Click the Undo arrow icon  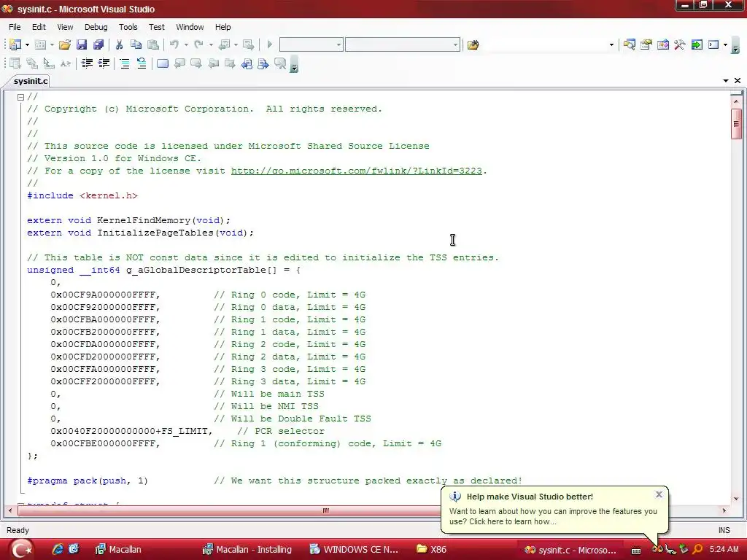tap(174, 44)
